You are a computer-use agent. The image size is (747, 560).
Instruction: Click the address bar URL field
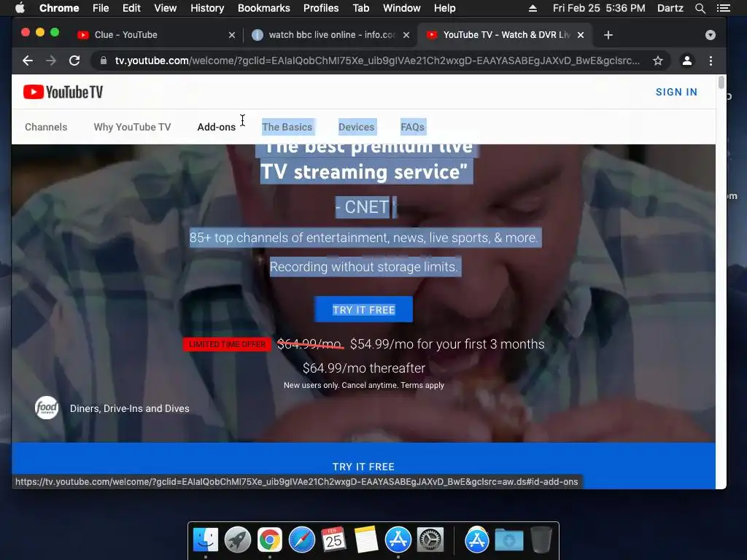click(x=377, y=61)
